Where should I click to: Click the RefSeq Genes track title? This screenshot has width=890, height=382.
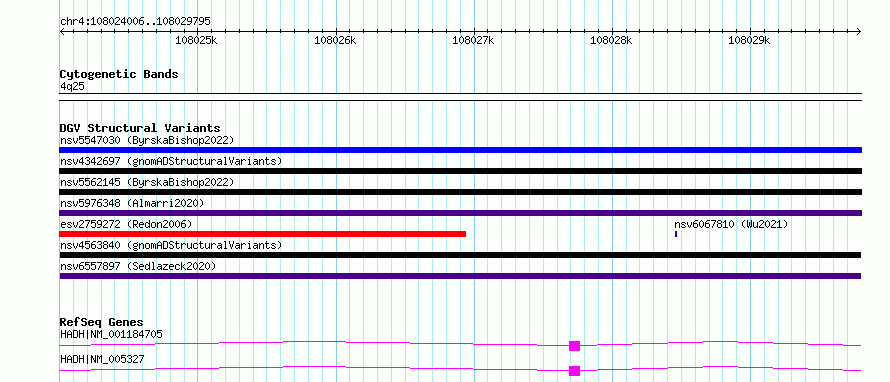101,322
